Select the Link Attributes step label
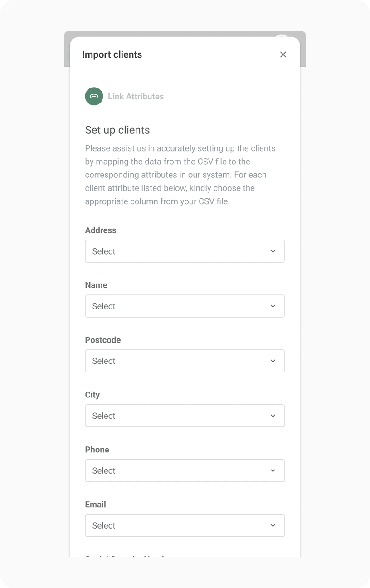Screen dimensions: 370x588 coord(136,96)
